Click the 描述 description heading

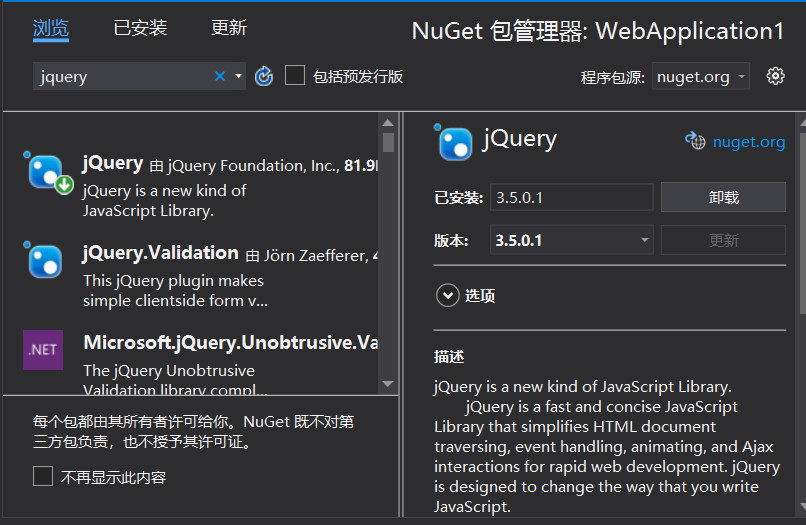point(449,356)
